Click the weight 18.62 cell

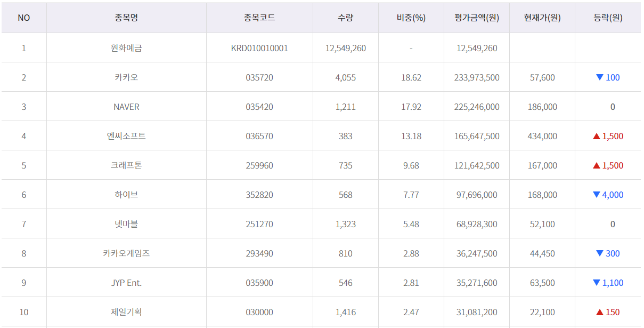(411, 77)
